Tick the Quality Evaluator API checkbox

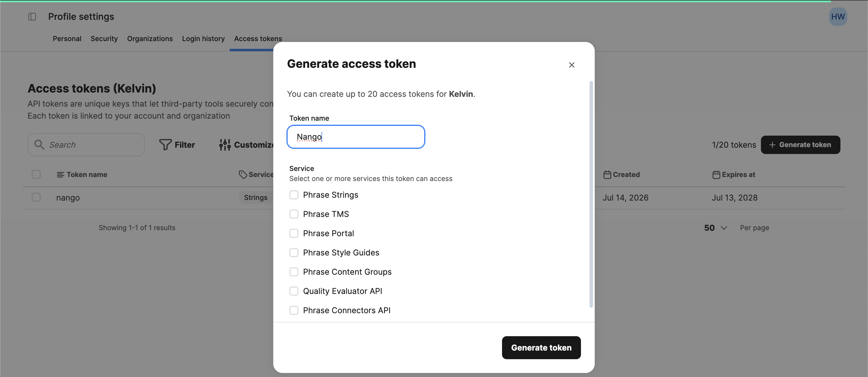pos(294,291)
